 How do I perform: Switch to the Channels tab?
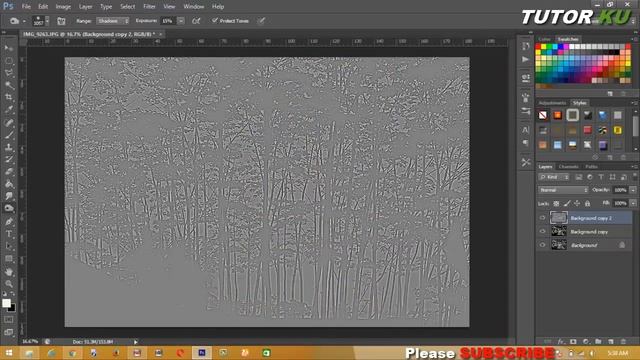(x=568, y=167)
